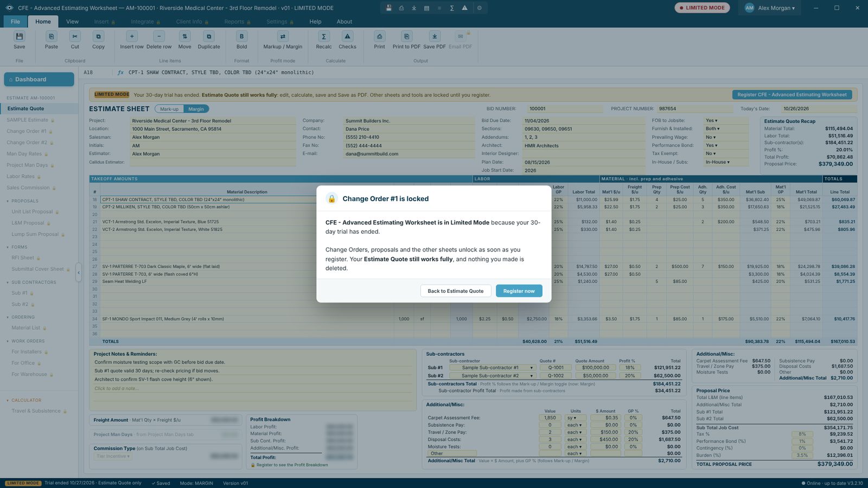868x488 pixels.
Task: Click the Register now button
Action: 519,291
